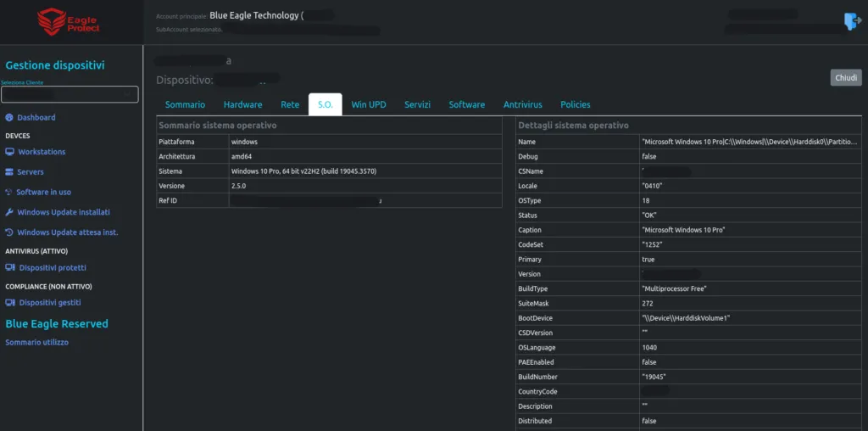Open the Workstations link

coord(42,152)
